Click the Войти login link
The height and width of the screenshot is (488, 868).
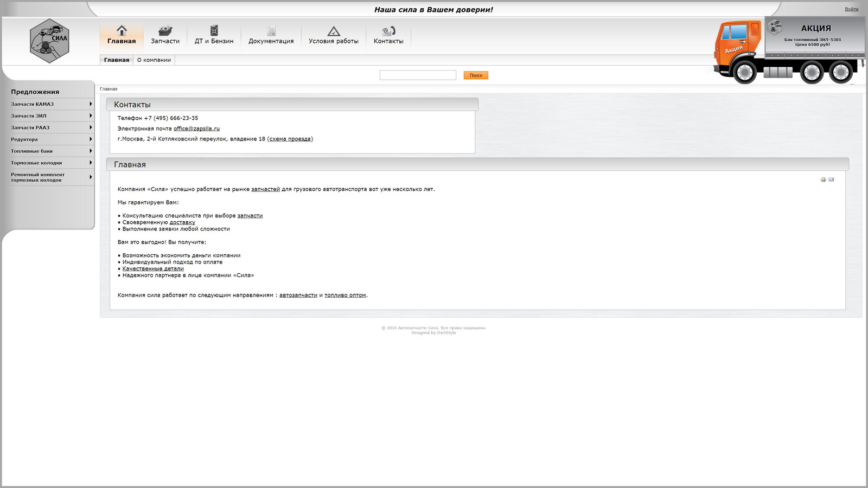click(x=851, y=9)
